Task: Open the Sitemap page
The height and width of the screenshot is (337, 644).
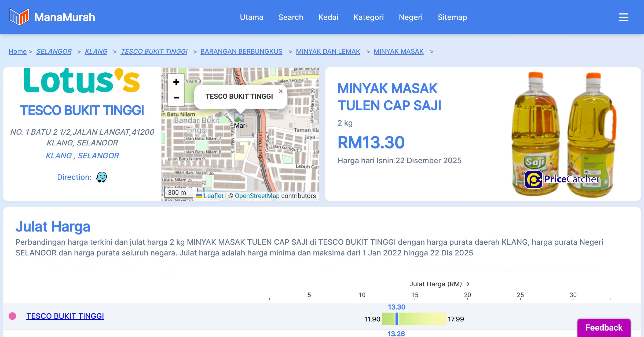Action: [x=452, y=17]
